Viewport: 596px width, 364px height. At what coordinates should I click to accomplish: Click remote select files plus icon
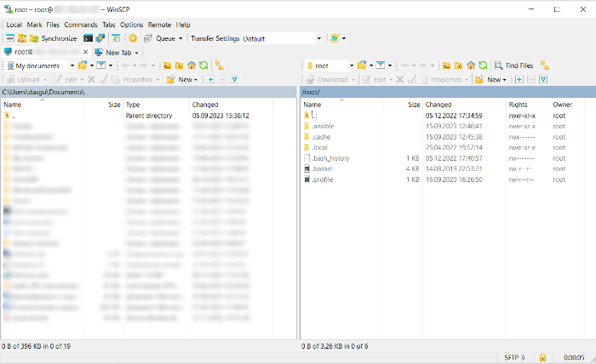(519, 79)
